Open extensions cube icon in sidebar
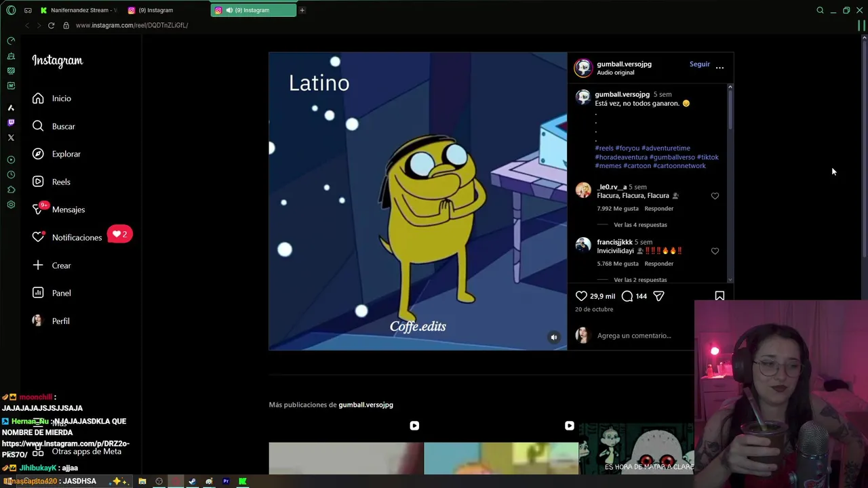Screen dimensions: 868x488 point(11,190)
